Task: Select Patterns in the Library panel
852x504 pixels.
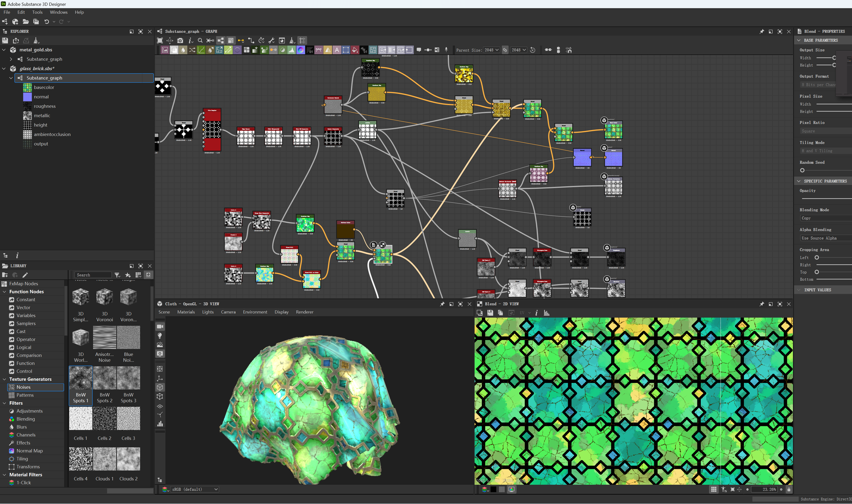Action: [24, 395]
